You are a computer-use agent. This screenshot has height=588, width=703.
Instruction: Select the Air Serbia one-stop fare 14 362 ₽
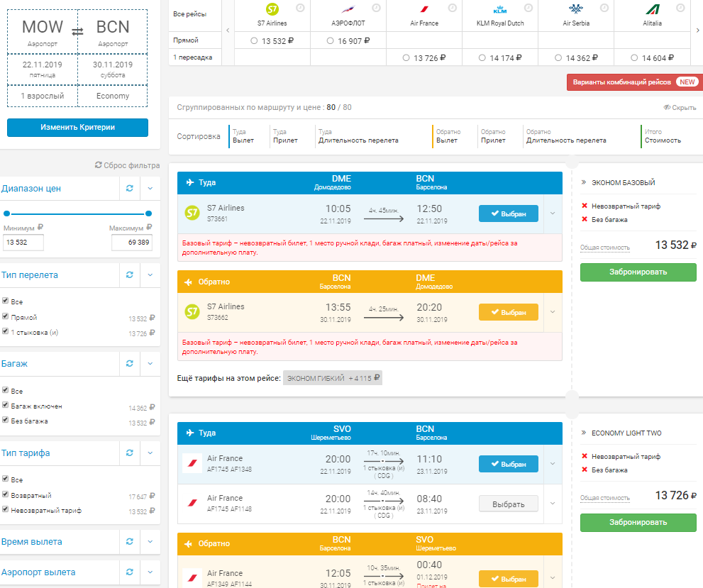tap(558, 58)
